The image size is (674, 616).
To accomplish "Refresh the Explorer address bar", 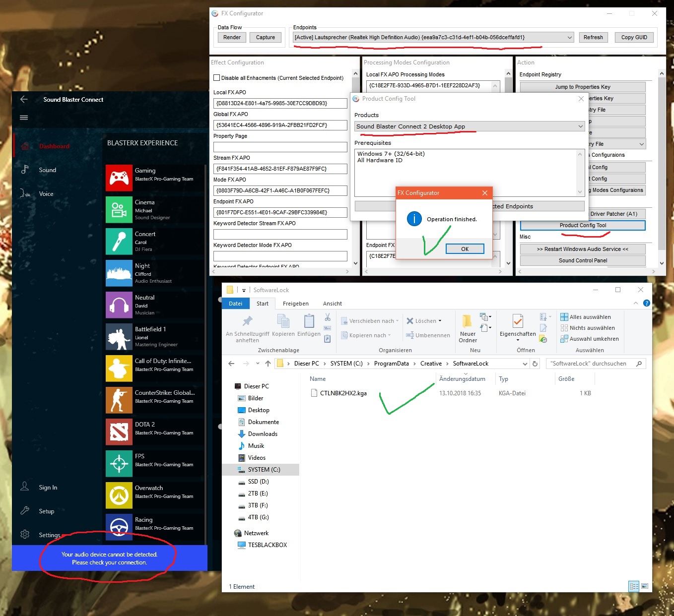I will tap(535, 364).
